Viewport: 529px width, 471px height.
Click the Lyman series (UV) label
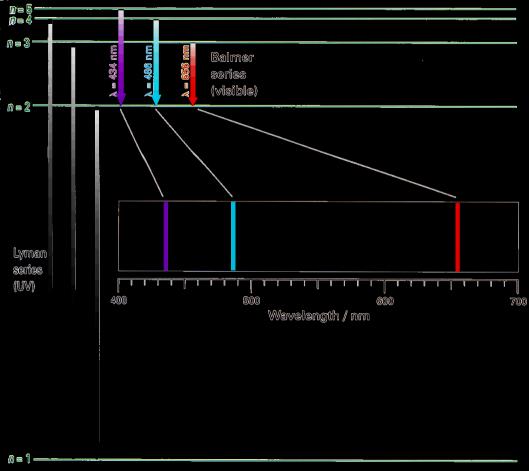tap(30, 270)
